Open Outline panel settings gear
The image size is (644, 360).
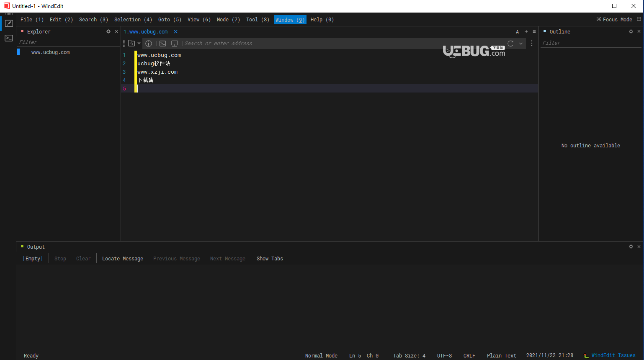click(x=631, y=31)
